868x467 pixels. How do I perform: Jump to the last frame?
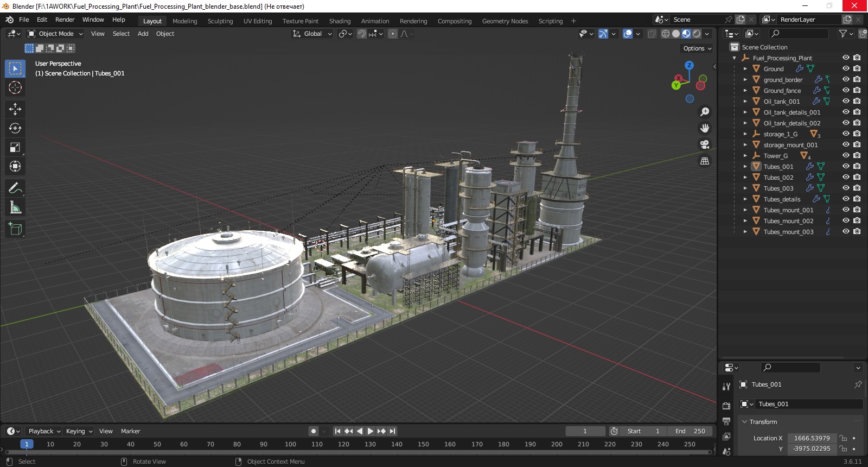click(392, 431)
